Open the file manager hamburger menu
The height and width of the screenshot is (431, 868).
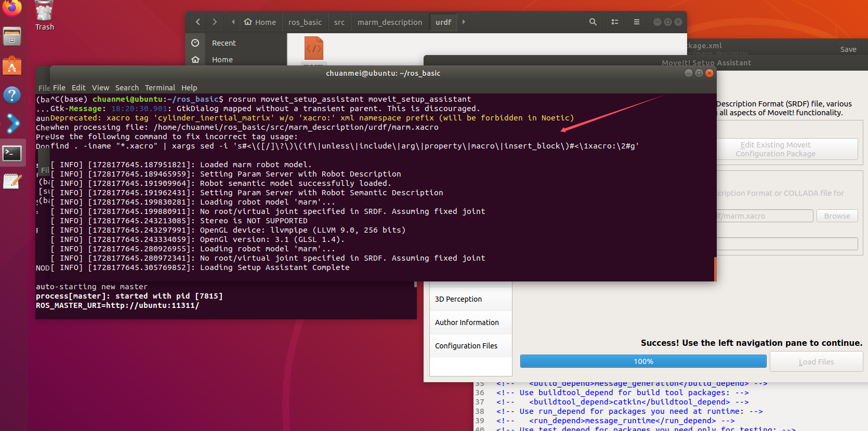pyautogui.click(x=637, y=22)
